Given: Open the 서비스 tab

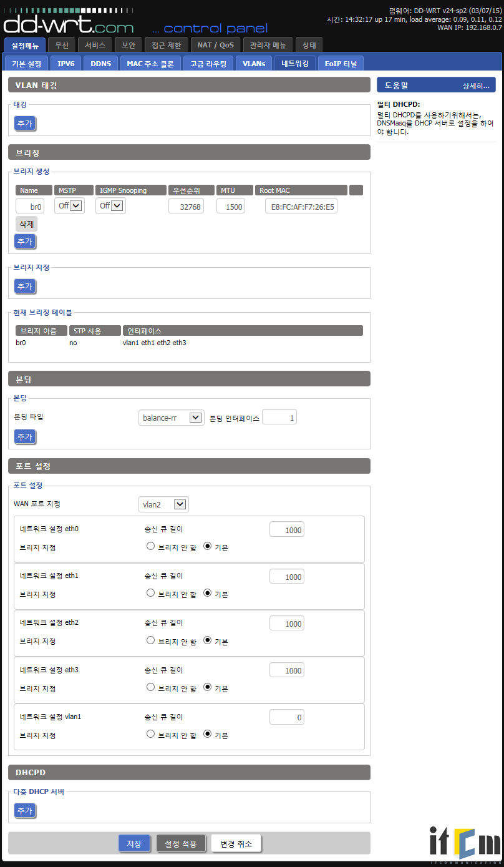Looking at the screenshot, I should [95, 45].
